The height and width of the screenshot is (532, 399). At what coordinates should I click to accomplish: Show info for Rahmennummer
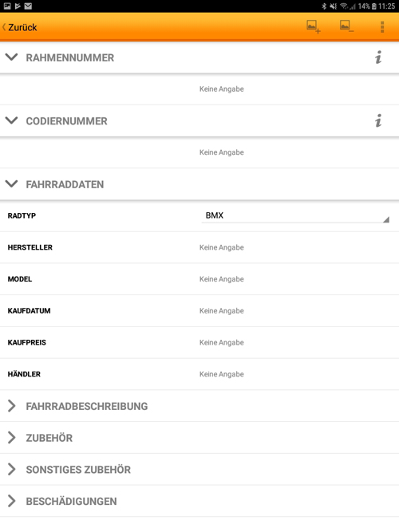click(x=378, y=57)
